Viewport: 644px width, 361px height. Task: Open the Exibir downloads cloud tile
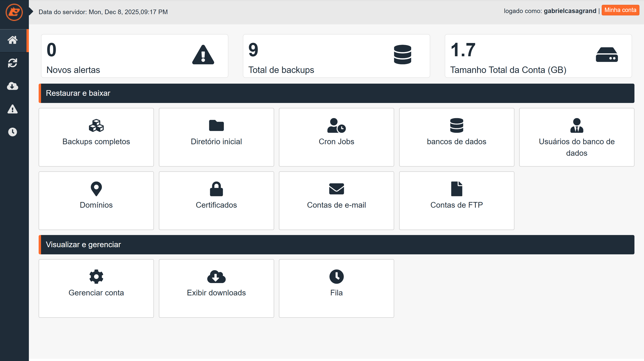pyautogui.click(x=216, y=288)
